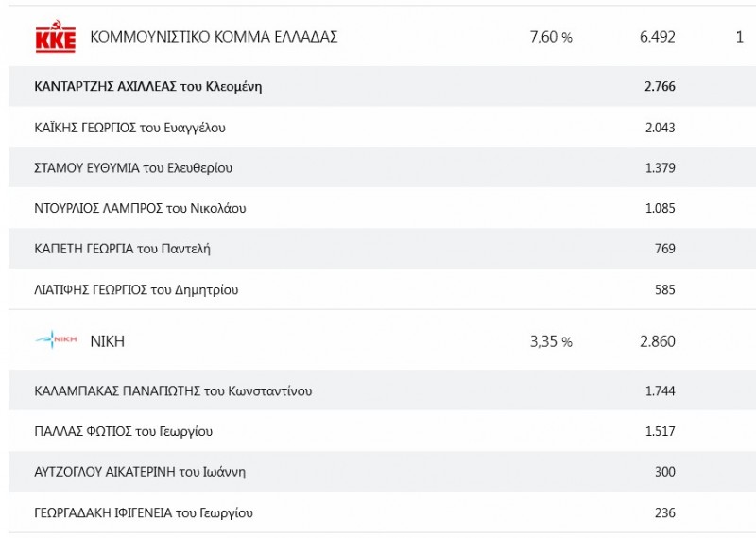
Task: Click KKE percentage 7,60 %
Action: click(x=551, y=38)
